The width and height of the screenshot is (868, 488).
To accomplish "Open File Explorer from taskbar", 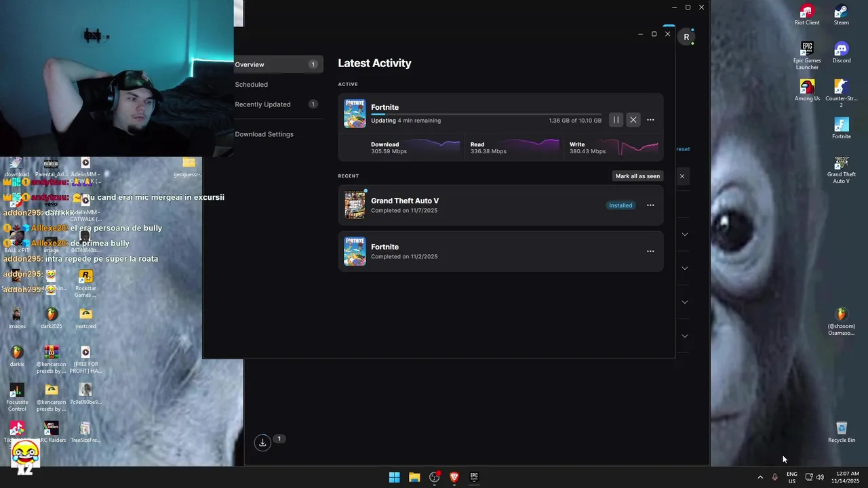I will 414,477.
